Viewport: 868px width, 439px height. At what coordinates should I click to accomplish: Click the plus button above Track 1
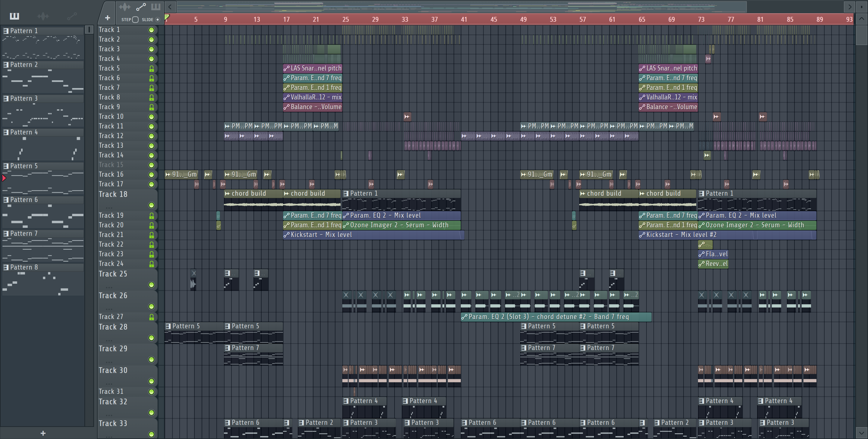pyautogui.click(x=108, y=18)
